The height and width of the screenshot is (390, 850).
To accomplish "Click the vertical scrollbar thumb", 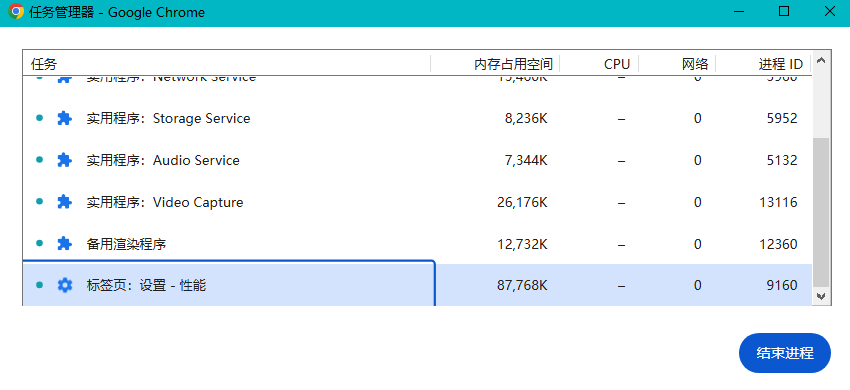I will [x=821, y=212].
